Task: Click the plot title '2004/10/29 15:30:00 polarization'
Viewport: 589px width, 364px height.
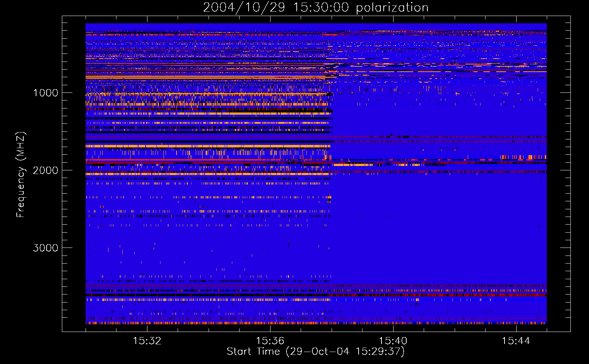Action: pos(316,7)
